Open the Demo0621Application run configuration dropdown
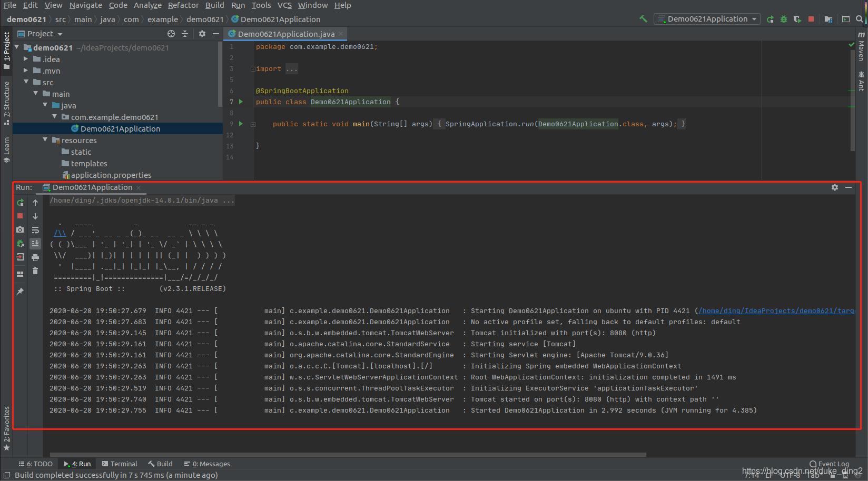 707,19
